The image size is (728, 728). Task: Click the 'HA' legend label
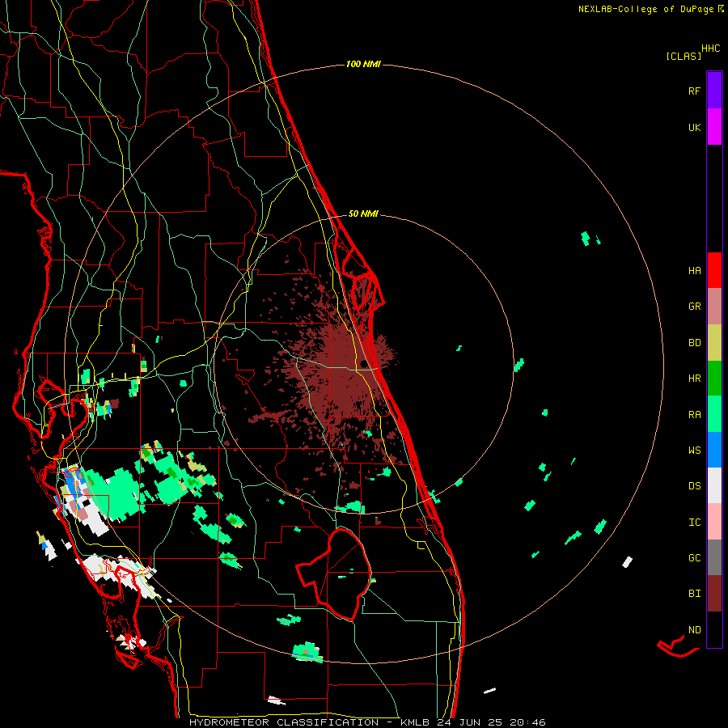pyautogui.click(x=694, y=271)
